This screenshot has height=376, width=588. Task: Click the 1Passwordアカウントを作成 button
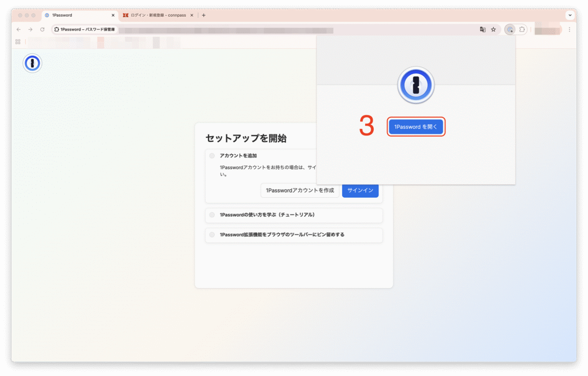300,190
